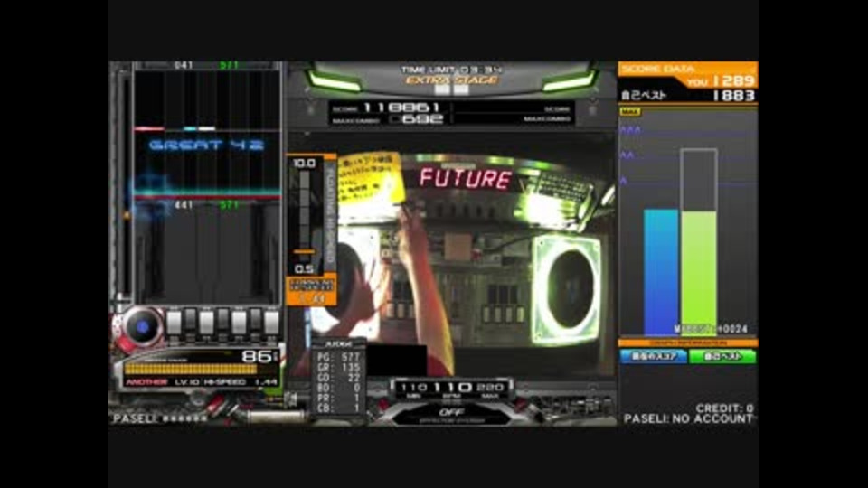Click the SCORE DATA panel header
The height and width of the screenshot is (488, 868).
658,70
